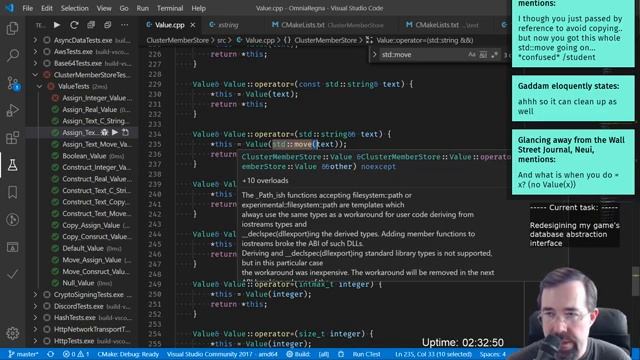Expand AwsTests.exe test node
Screen dimensions: 640x360
[x=36, y=51]
